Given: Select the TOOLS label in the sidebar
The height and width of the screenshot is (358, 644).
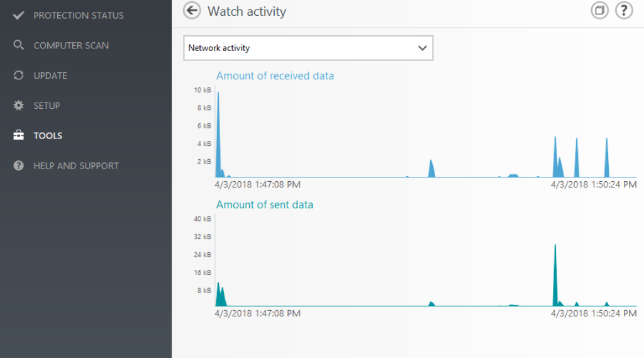Looking at the screenshot, I should pyautogui.click(x=48, y=136).
